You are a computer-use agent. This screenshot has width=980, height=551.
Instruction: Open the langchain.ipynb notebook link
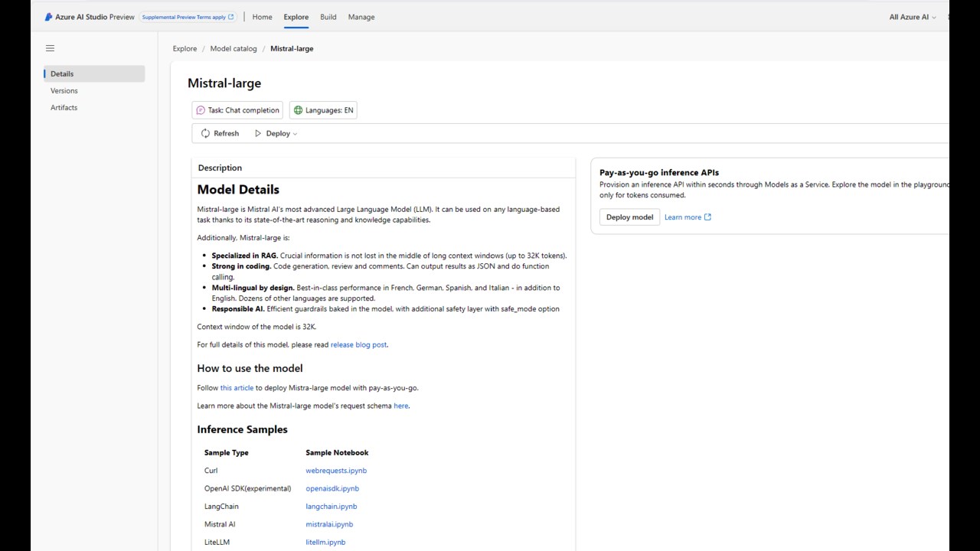[x=332, y=507]
